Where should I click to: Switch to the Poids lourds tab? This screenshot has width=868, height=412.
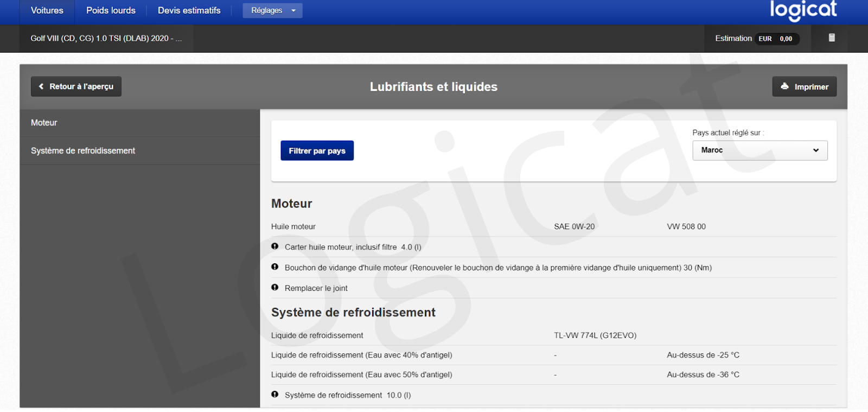pyautogui.click(x=111, y=10)
